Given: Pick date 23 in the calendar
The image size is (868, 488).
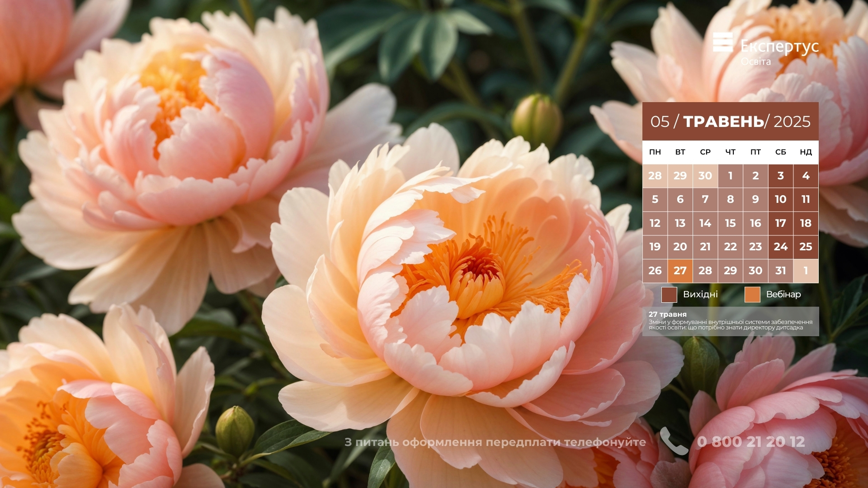Looking at the screenshot, I should point(755,247).
